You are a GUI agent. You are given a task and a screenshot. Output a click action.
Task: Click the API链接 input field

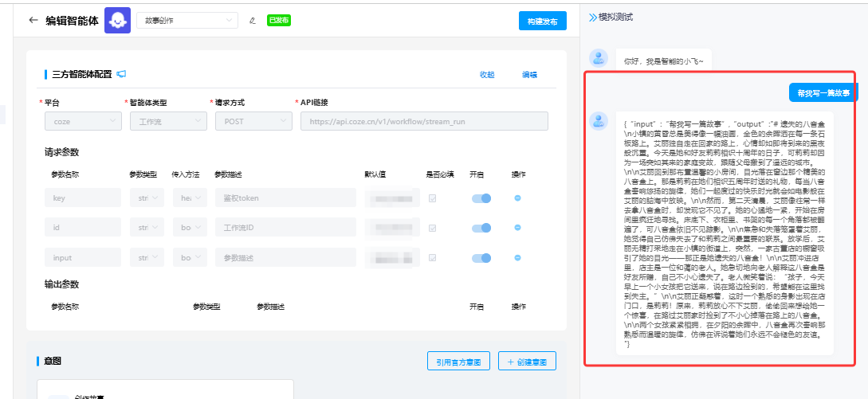424,121
